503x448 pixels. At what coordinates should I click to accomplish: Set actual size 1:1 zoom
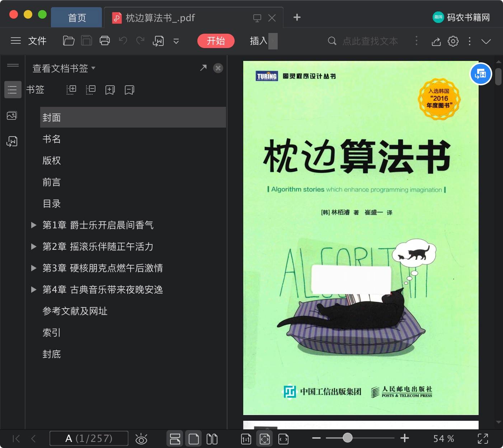246,439
